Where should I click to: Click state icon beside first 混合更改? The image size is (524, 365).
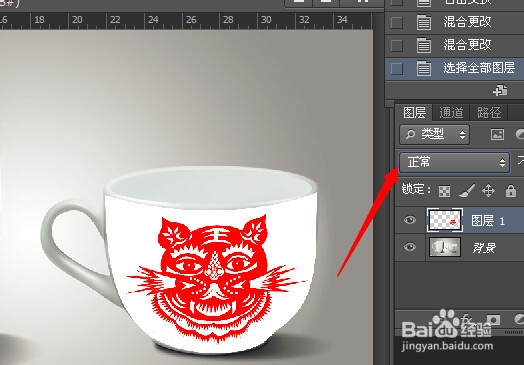tap(424, 22)
